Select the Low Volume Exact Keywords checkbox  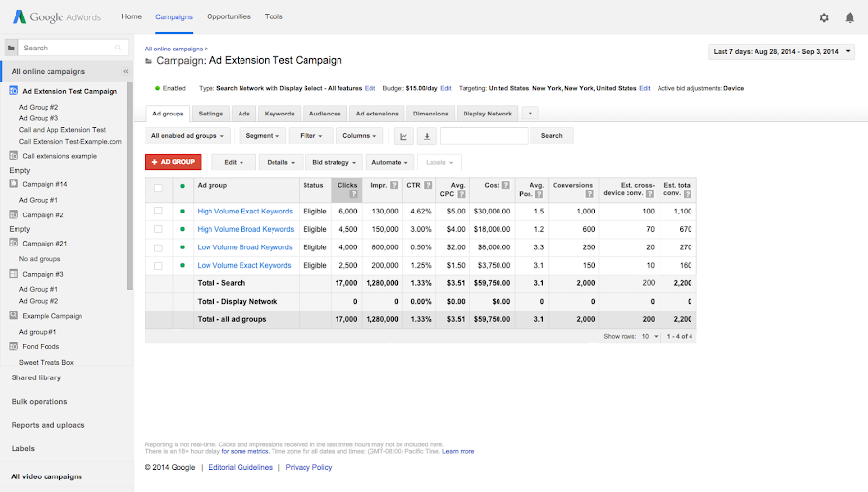coord(158,265)
